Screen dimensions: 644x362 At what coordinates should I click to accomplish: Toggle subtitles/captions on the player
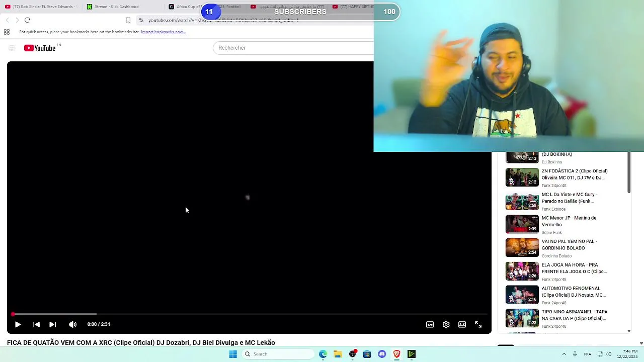[x=430, y=324]
